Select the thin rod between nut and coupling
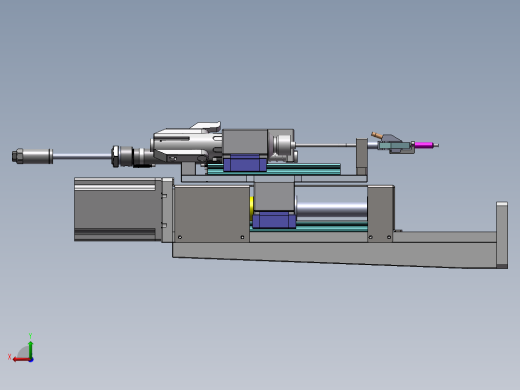The height and width of the screenshot is (390, 520). 82,156
